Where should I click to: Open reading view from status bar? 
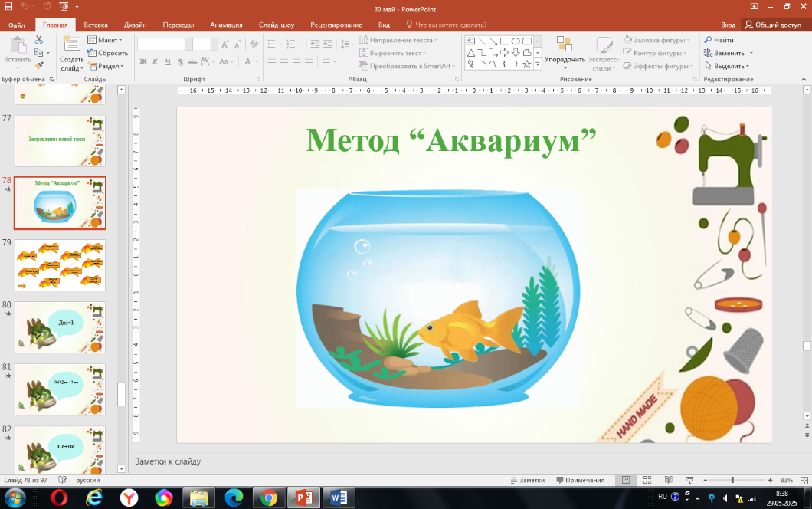(669, 480)
